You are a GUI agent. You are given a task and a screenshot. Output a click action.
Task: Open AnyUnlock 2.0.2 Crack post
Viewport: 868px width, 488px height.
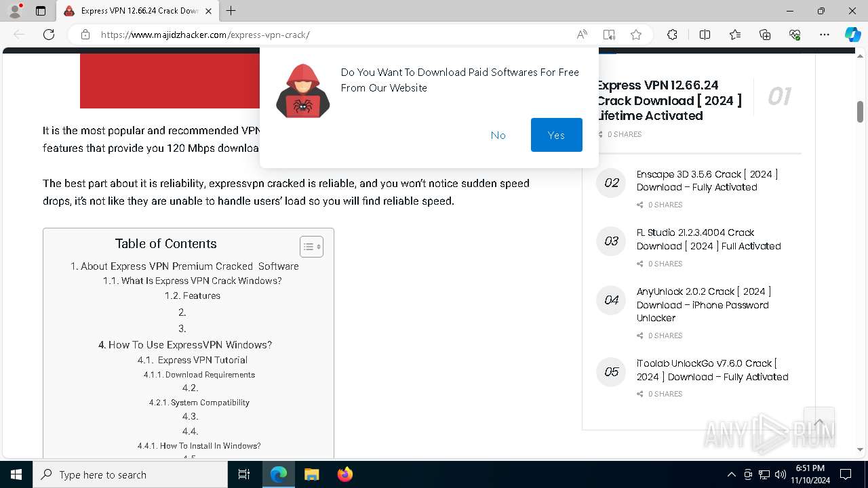pyautogui.click(x=704, y=304)
